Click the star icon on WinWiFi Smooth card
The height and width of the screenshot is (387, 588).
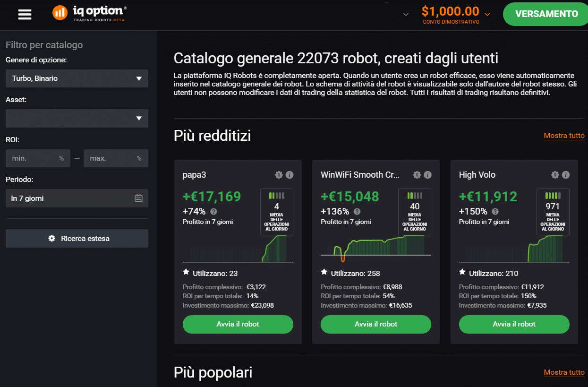pyautogui.click(x=324, y=272)
